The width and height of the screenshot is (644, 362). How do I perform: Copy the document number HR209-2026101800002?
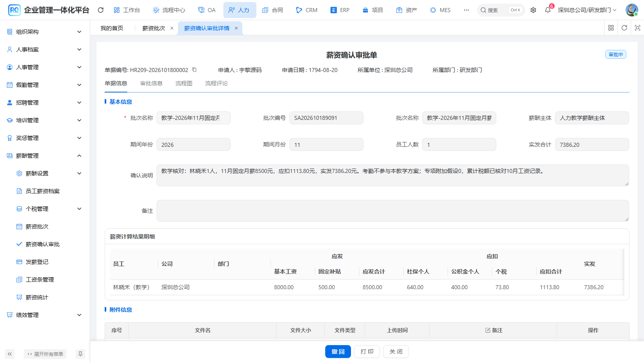194,70
